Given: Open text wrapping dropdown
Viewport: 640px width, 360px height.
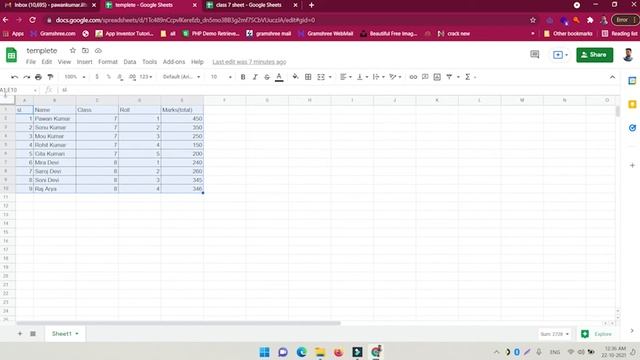Looking at the screenshot, I should pyautogui.click(x=378, y=77).
